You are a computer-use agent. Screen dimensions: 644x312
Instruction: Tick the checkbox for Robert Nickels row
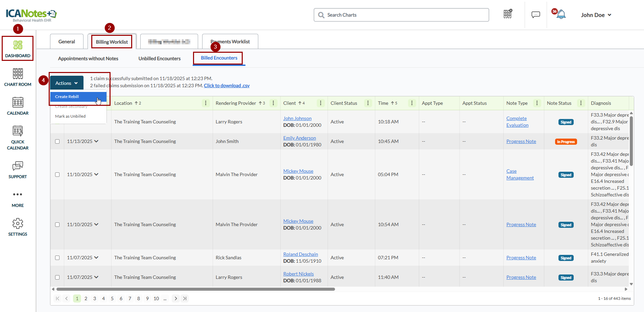(57, 278)
